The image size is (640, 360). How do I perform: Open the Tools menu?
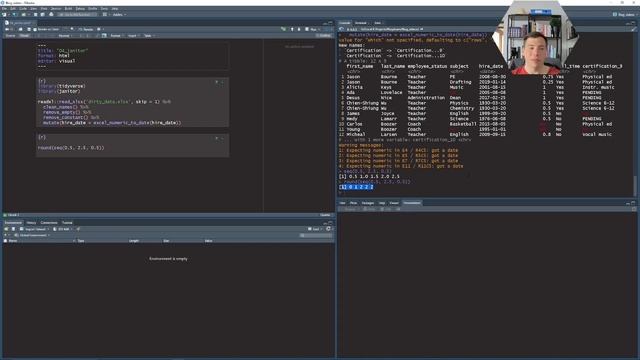point(105,9)
